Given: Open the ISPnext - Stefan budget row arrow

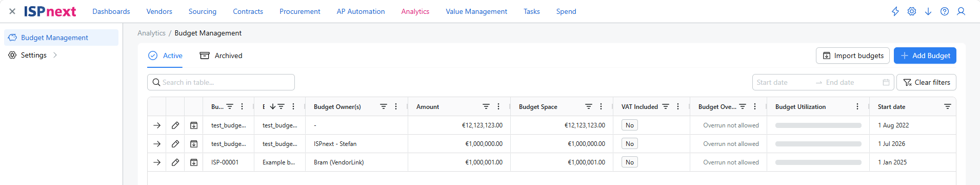Looking at the screenshot, I should point(157,144).
